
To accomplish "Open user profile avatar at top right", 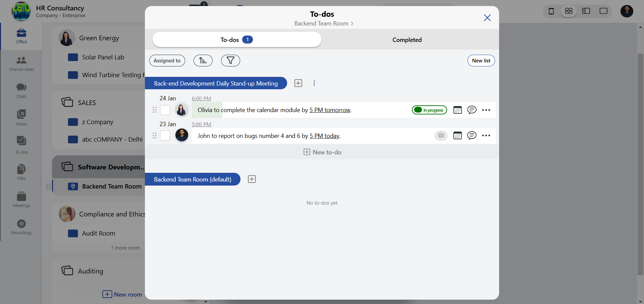I will tap(627, 11).
